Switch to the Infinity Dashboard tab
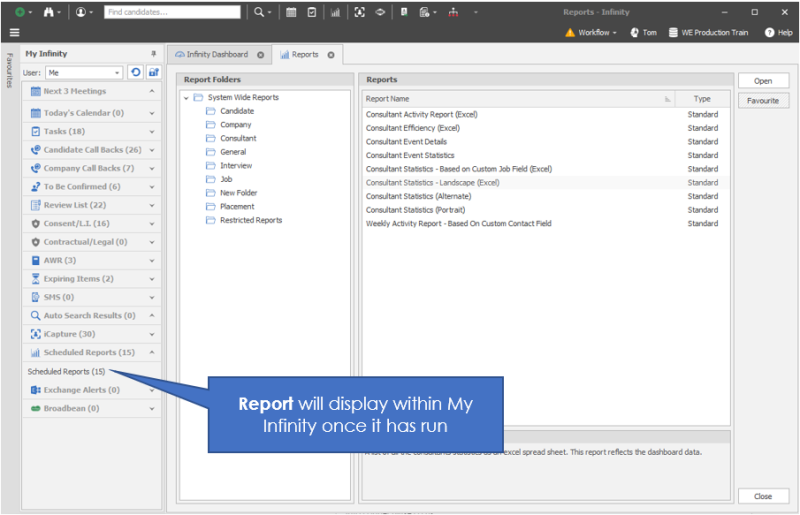Image resolution: width=800 pixels, height=515 pixels. pos(217,55)
